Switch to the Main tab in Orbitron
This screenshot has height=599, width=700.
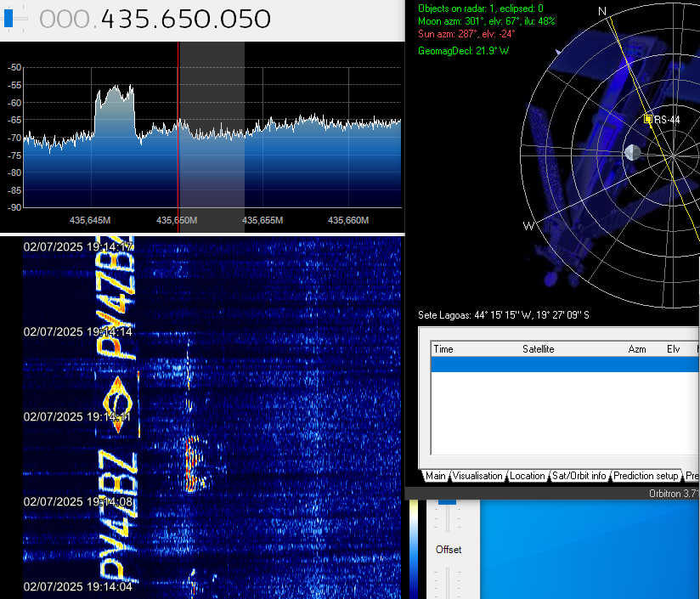[436, 476]
